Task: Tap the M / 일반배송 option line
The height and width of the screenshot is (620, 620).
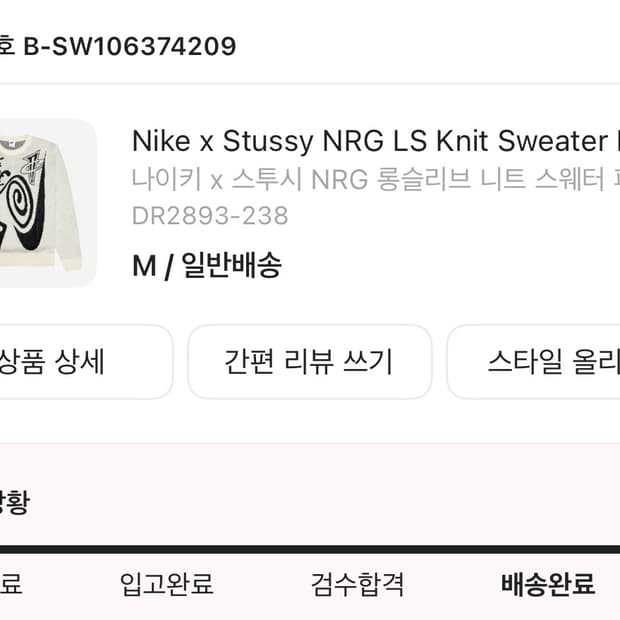Action: [x=206, y=266]
